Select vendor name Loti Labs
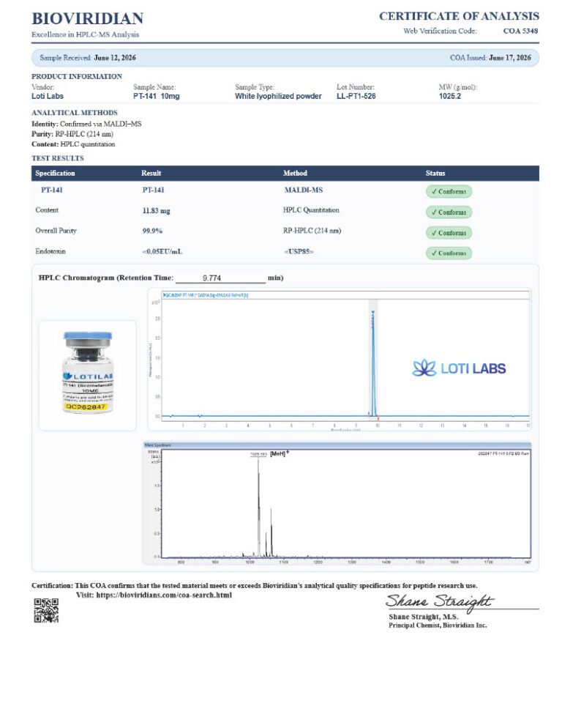This screenshot has width=562, height=728. click(48, 96)
